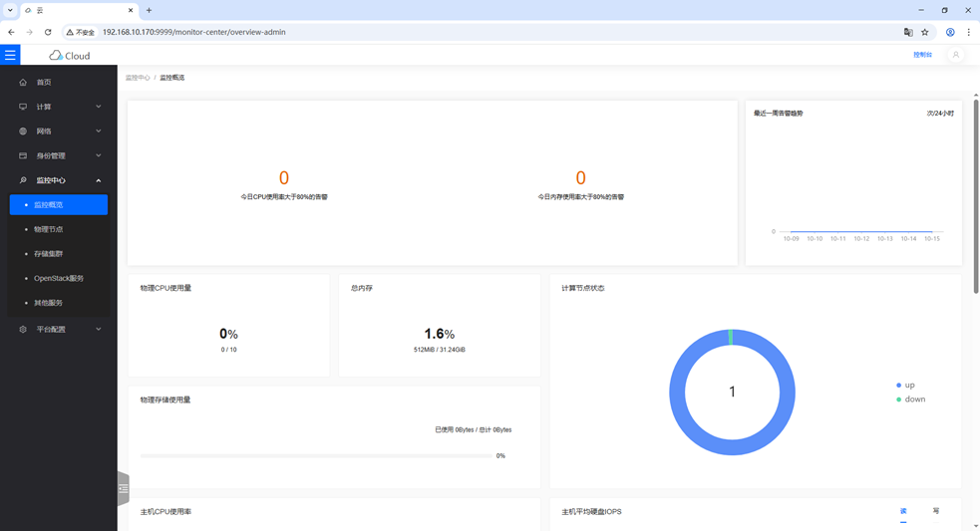
Task: Click the 控制台 link in the header
Action: tap(922, 56)
